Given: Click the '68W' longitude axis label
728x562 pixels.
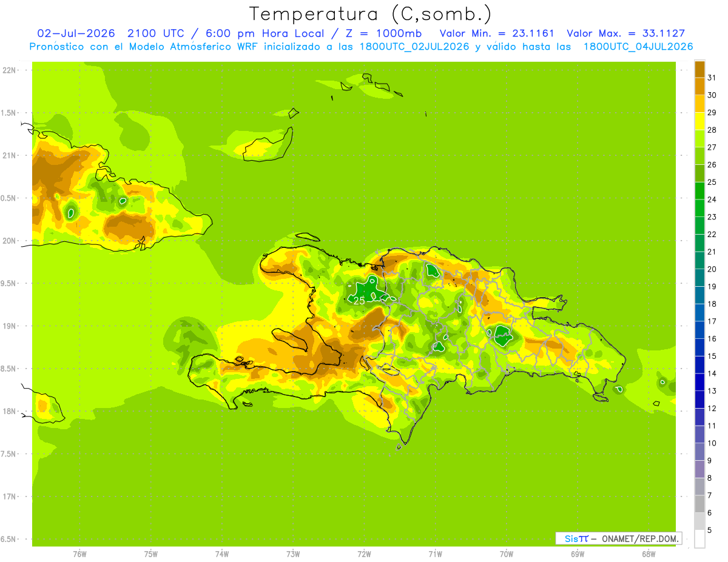Looking at the screenshot, I should (649, 554).
